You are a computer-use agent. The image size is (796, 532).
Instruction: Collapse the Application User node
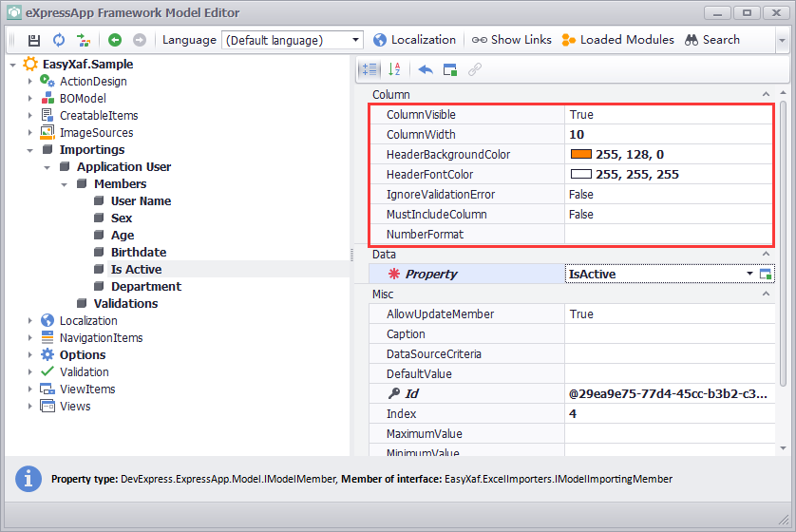pos(47,167)
